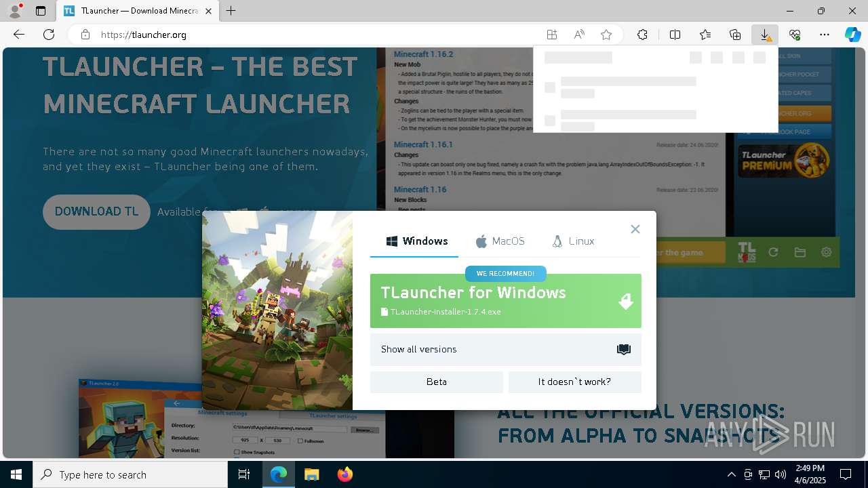Open a new browser tab

point(231,11)
